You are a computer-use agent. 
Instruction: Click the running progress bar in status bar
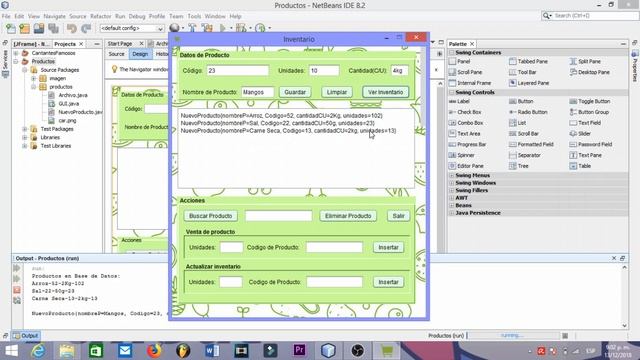pos(513,336)
